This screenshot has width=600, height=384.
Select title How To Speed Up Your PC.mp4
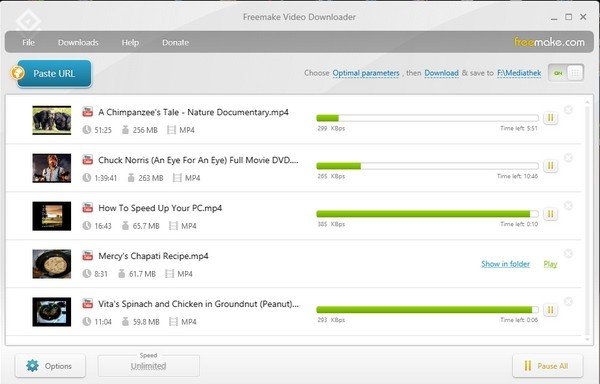[160, 208]
